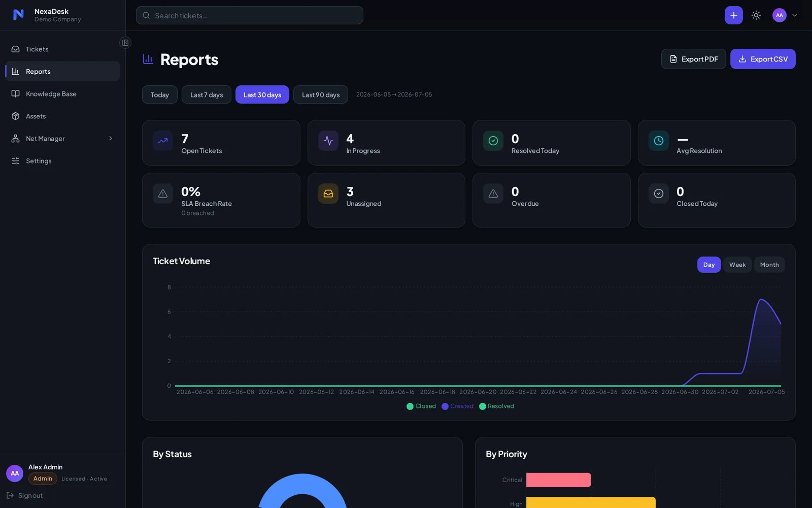Click the NexaDesk logo icon
This screenshot has height=508, width=812.
pyautogui.click(x=18, y=15)
